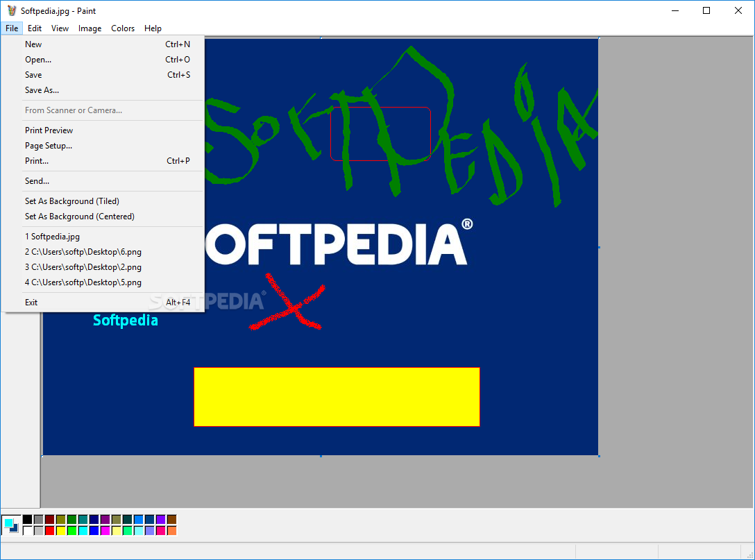Viewport: 755px width, 560px height.
Task: Choose Exit from the File menu
Action: point(103,303)
